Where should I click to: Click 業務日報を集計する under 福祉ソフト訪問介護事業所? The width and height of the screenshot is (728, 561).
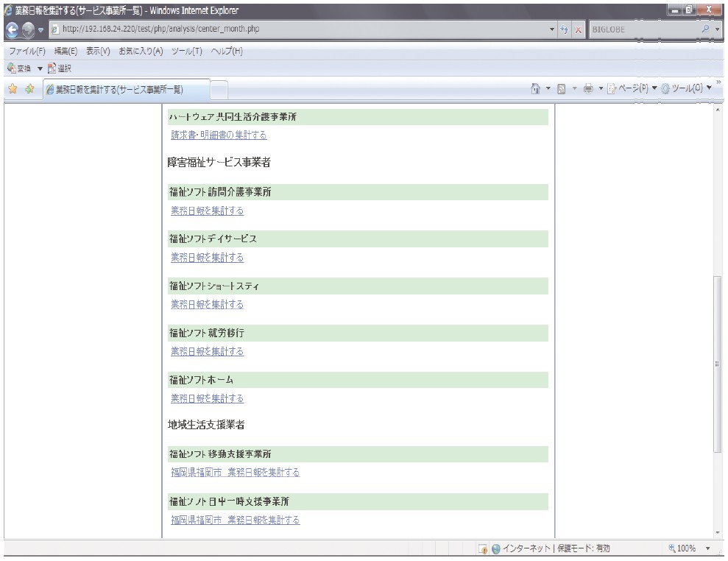tap(207, 211)
